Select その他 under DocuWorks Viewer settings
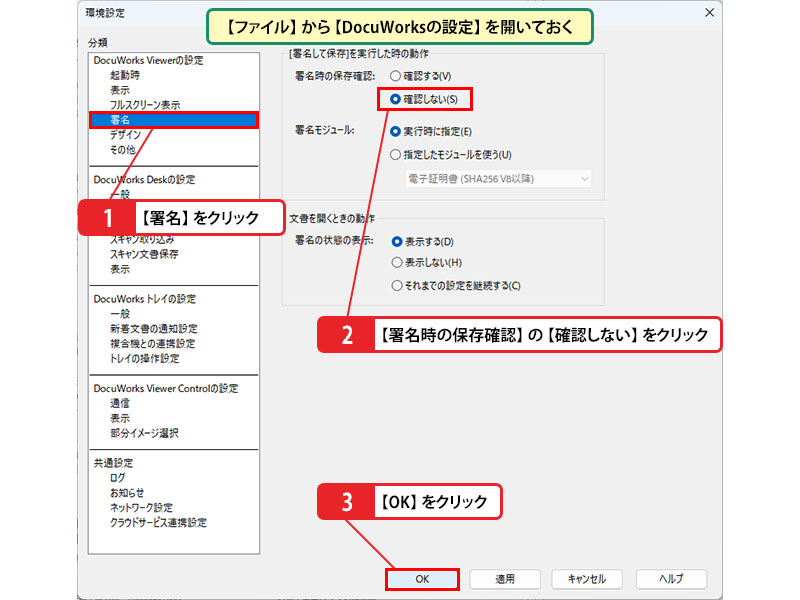This screenshot has height=600, width=800. (x=122, y=150)
